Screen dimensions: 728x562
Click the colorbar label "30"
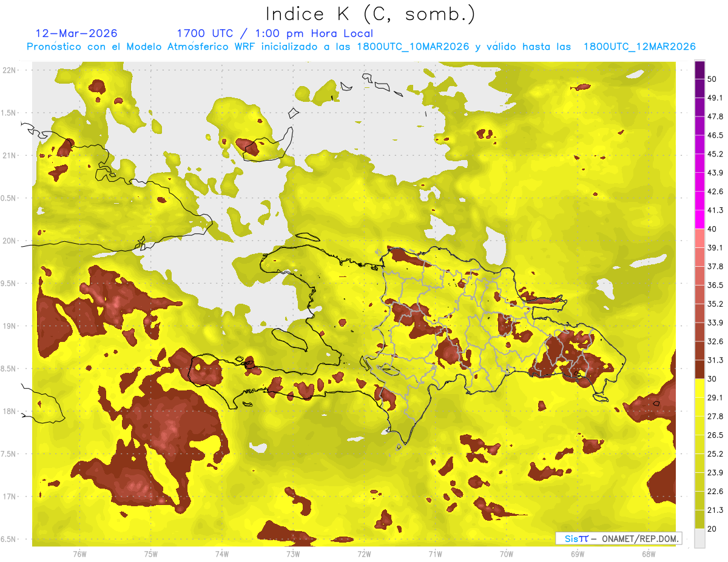pyautogui.click(x=712, y=379)
